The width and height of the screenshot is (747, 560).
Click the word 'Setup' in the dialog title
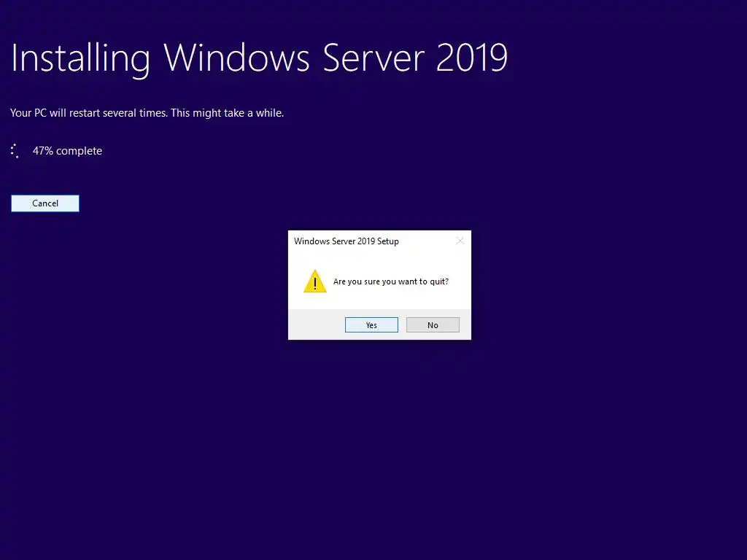pos(388,241)
